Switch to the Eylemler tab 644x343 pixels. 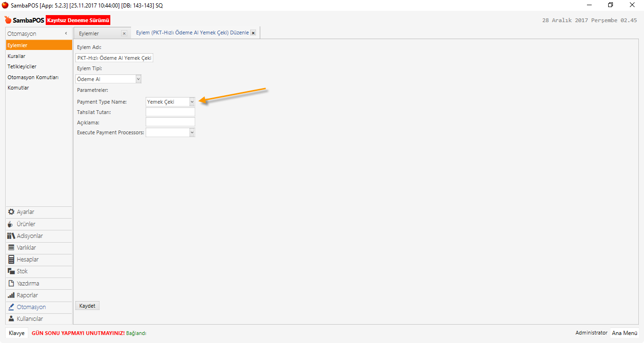(90, 33)
